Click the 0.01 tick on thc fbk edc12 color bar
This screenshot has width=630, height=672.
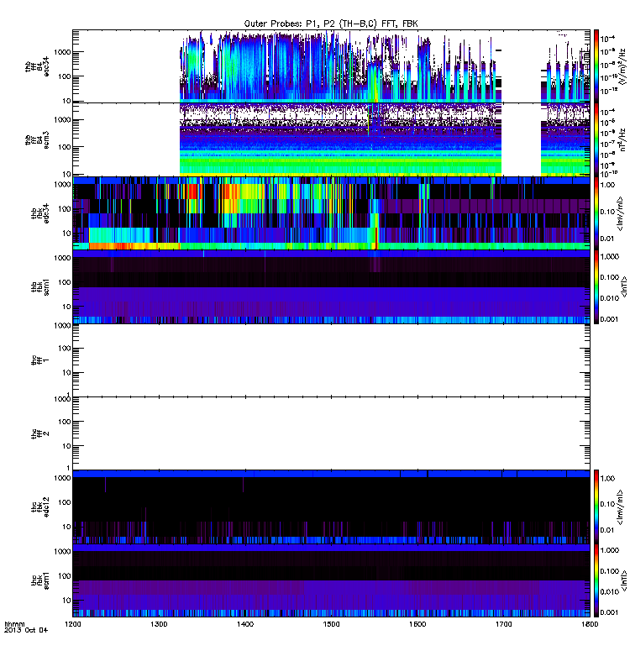click(x=607, y=530)
